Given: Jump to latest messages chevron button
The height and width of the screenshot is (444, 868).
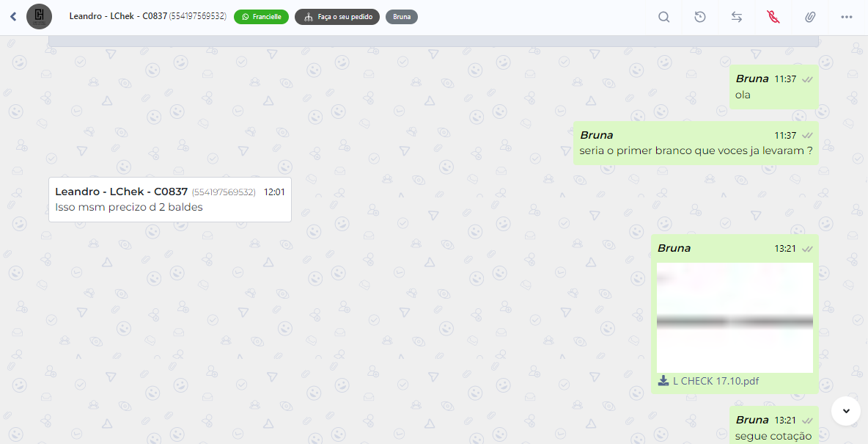Looking at the screenshot, I should coord(846,411).
